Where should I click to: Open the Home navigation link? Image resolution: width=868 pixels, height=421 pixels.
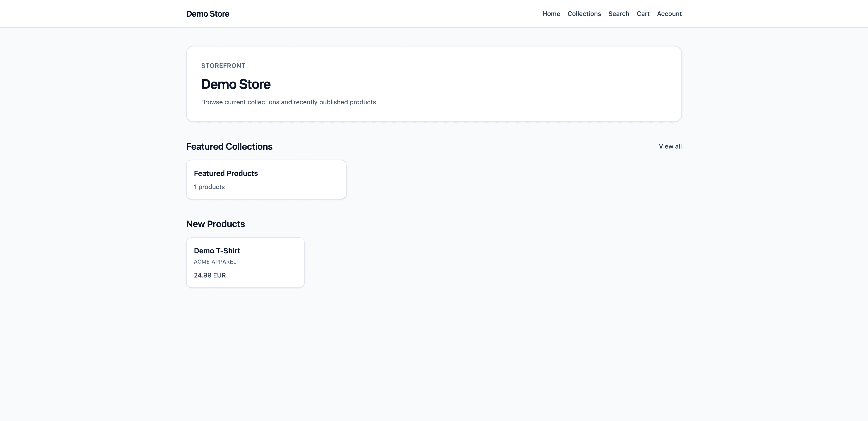[x=551, y=13]
